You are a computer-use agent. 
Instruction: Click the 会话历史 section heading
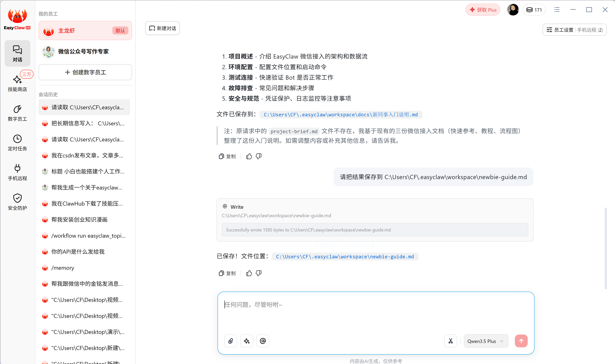click(48, 94)
